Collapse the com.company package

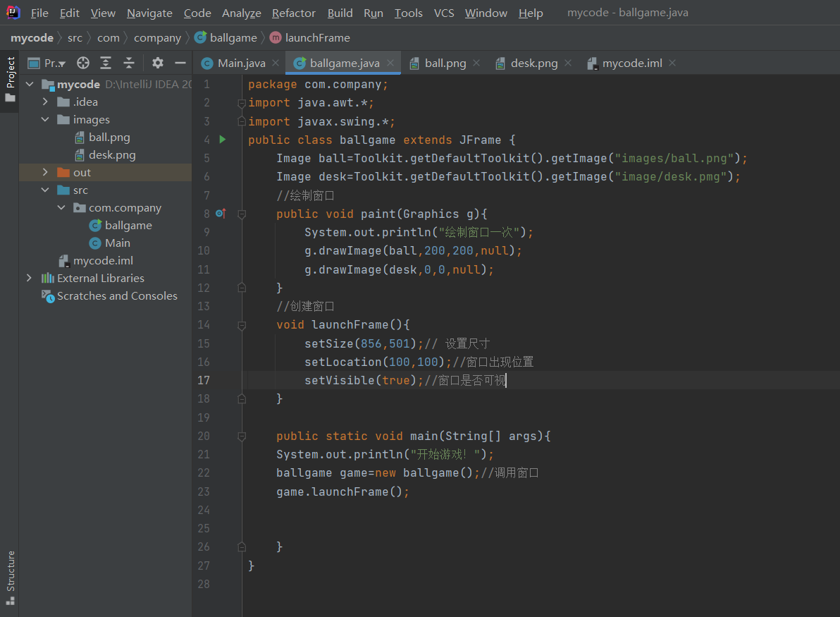pyautogui.click(x=61, y=207)
